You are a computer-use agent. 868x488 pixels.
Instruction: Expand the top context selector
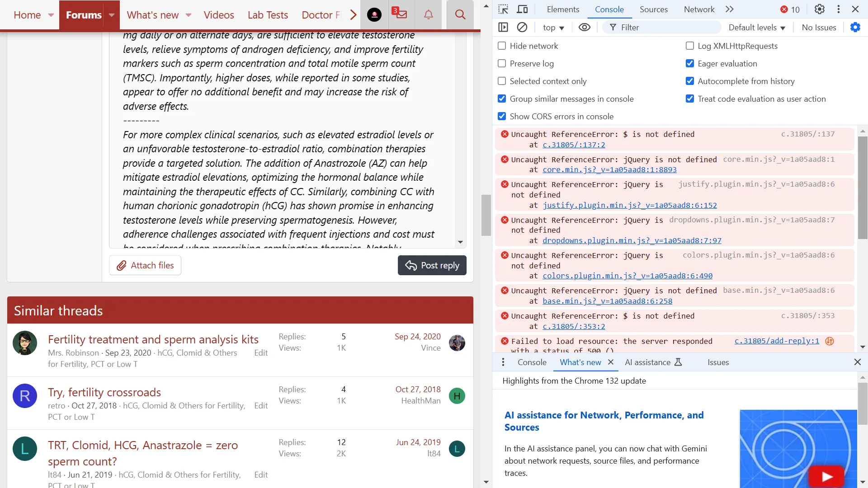pos(553,28)
